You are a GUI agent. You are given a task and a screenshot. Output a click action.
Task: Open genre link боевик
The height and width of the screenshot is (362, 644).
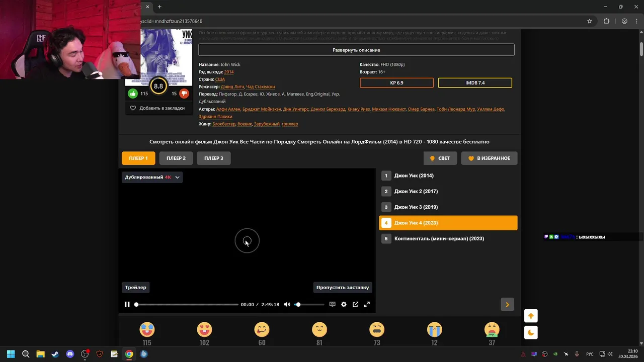point(245,124)
